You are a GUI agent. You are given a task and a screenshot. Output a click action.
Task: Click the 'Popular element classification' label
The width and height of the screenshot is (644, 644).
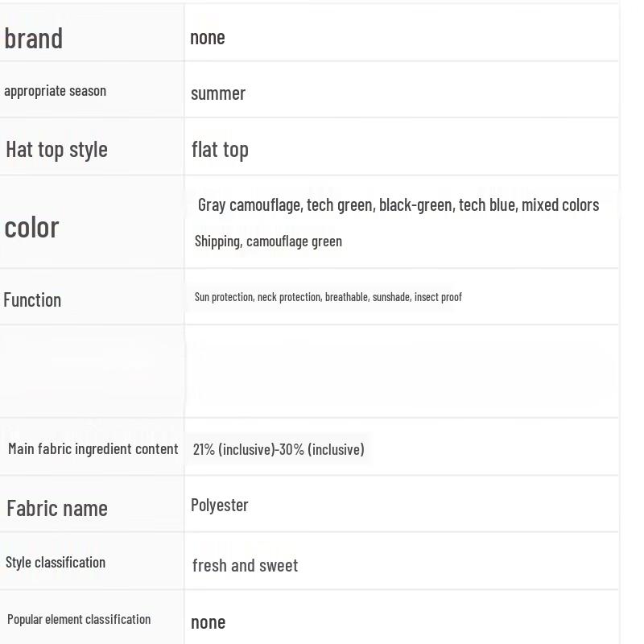coord(79,619)
